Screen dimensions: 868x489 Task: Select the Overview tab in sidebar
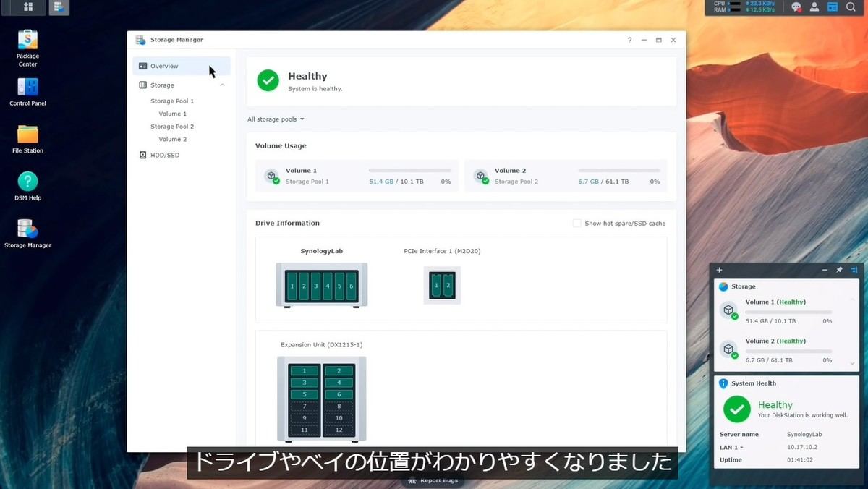pos(182,66)
